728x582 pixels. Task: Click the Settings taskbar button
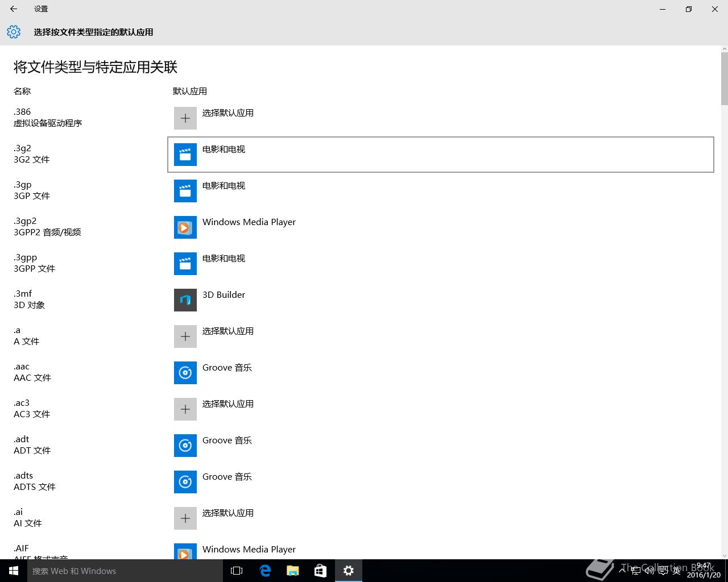[349, 571]
